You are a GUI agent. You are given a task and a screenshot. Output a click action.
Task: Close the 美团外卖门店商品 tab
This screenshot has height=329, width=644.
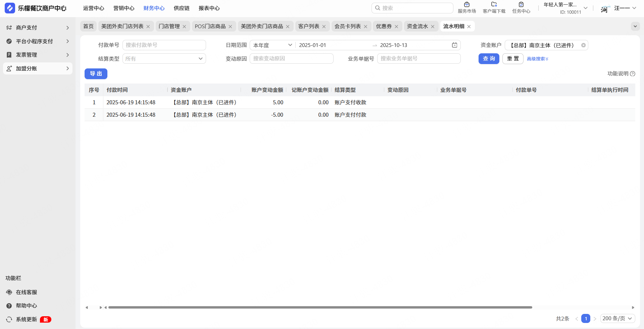tap(288, 26)
